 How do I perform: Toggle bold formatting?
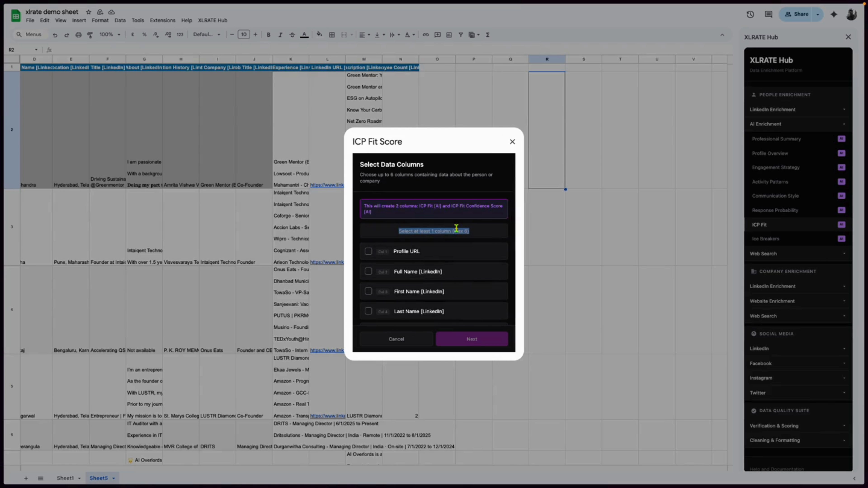pyautogui.click(x=268, y=34)
